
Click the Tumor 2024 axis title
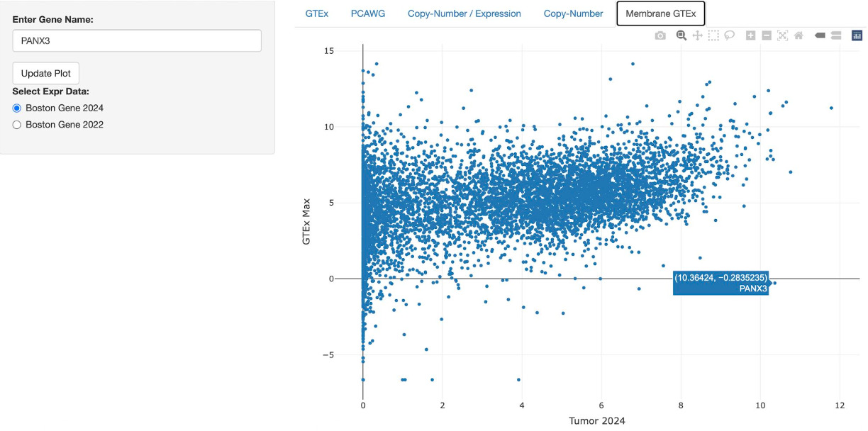pos(597,421)
